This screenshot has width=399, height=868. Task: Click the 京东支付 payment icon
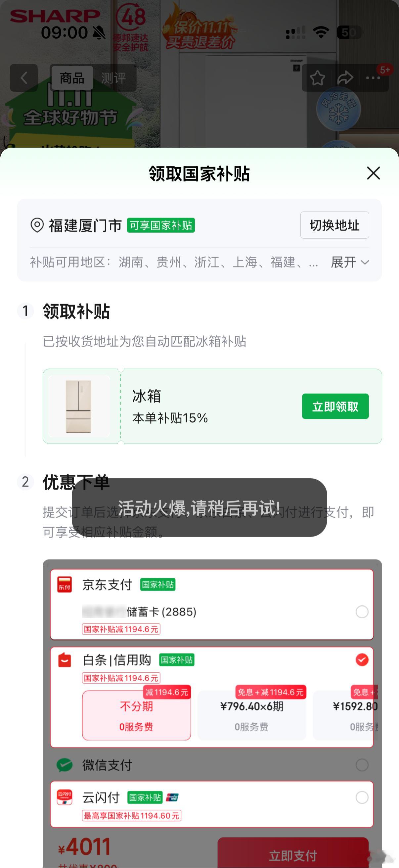(x=64, y=585)
